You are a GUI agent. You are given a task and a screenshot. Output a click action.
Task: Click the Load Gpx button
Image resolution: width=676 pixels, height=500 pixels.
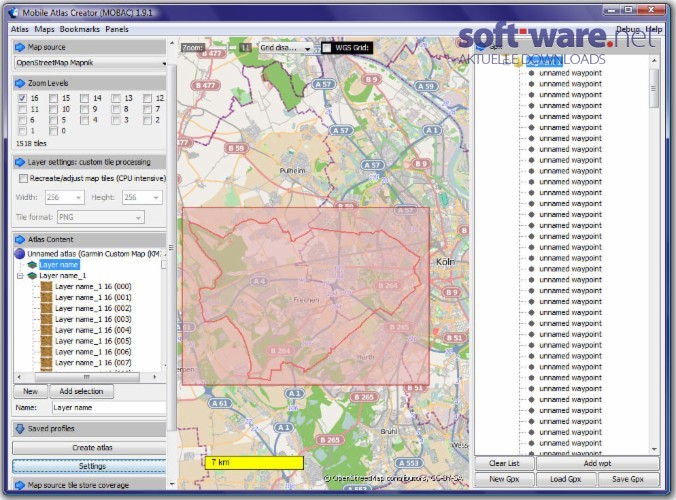tap(566, 479)
